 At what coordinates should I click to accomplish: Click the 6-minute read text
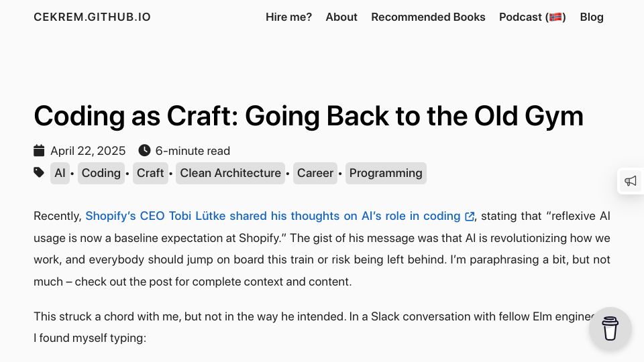point(193,151)
